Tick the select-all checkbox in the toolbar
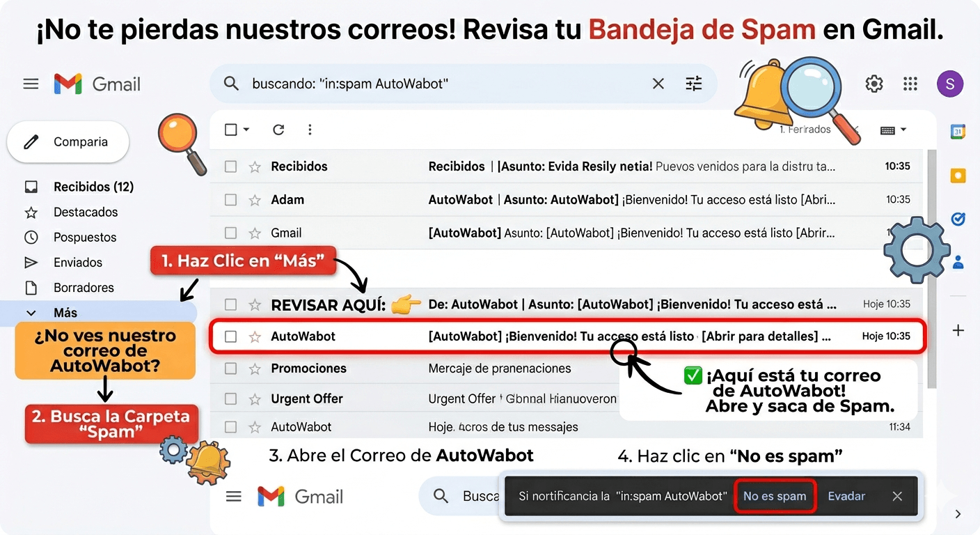980x535 pixels. (231, 130)
